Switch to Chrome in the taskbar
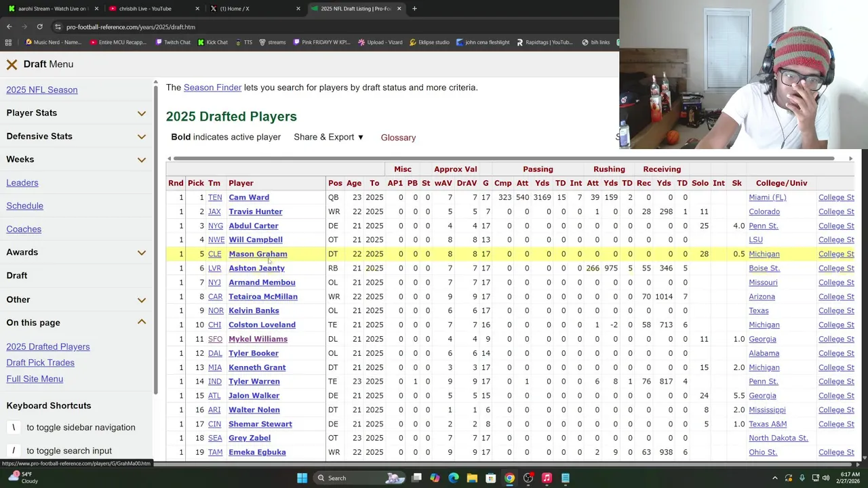Image resolution: width=868 pixels, height=488 pixels. (x=509, y=478)
